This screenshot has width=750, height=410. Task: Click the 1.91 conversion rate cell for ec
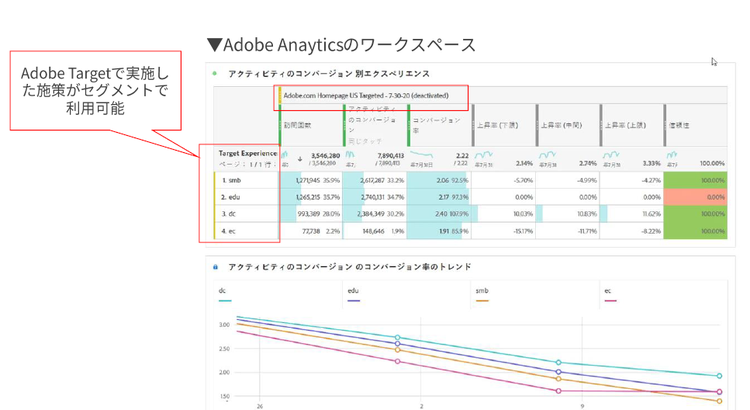point(439,231)
